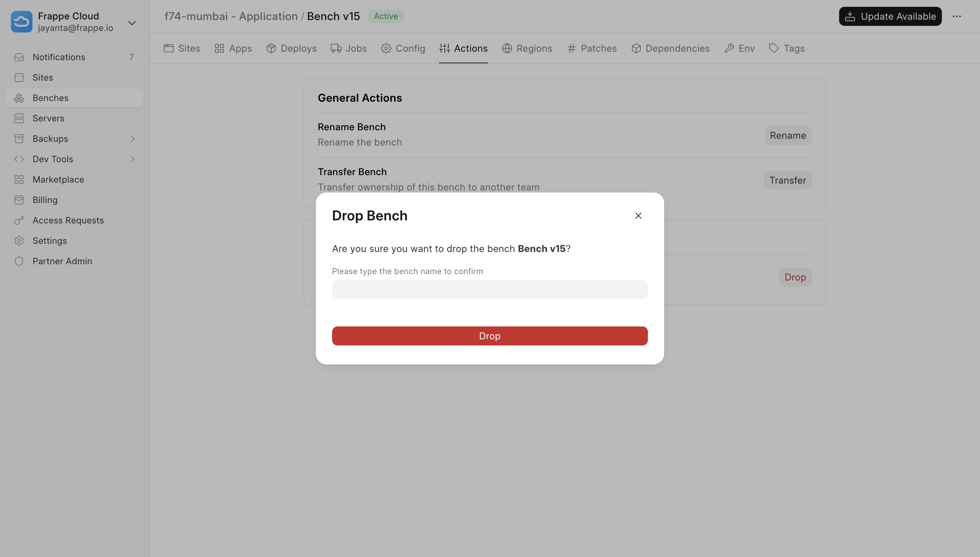Expand the Dev Tools sidebar section
The width and height of the screenshot is (980, 557).
click(132, 159)
